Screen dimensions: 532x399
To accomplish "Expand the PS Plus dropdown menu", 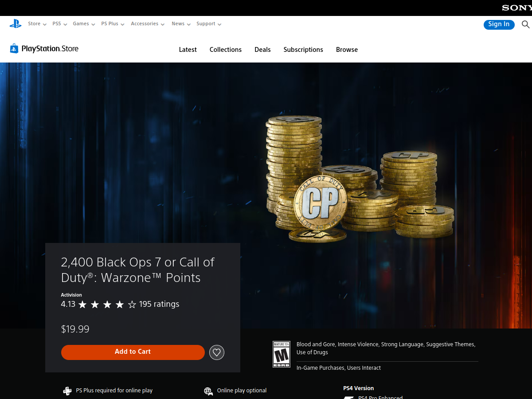I will 113,24.
